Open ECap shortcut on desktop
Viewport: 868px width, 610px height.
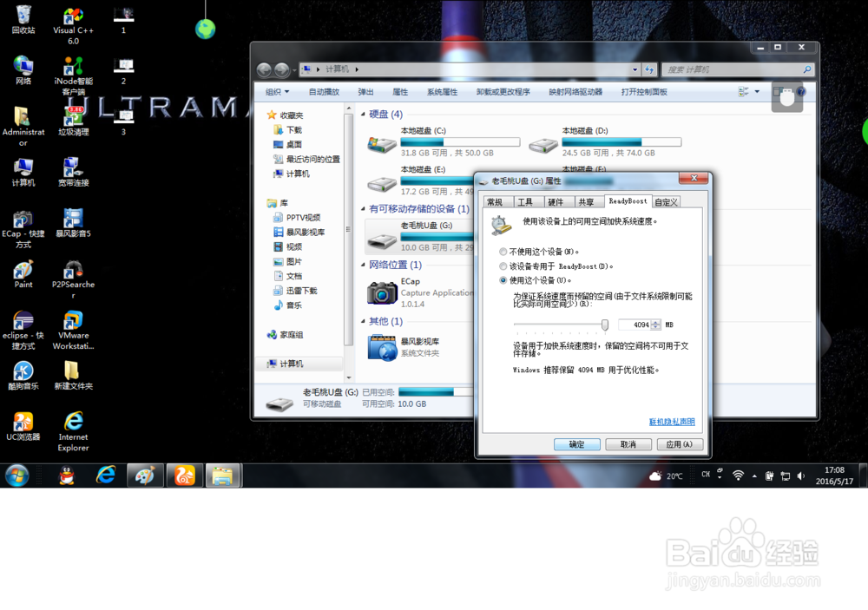tap(23, 228)
